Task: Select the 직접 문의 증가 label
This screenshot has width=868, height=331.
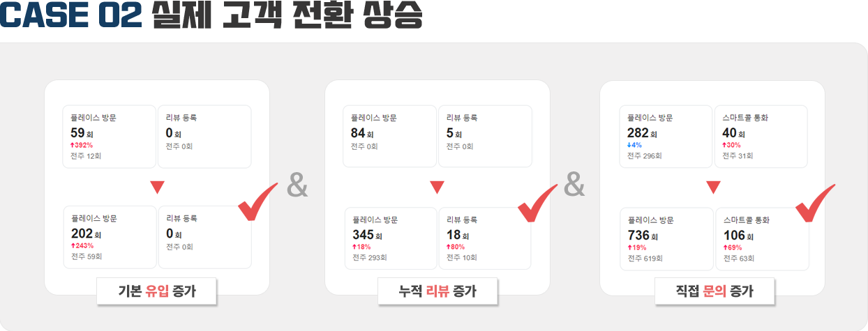Action: click(714, 291)
